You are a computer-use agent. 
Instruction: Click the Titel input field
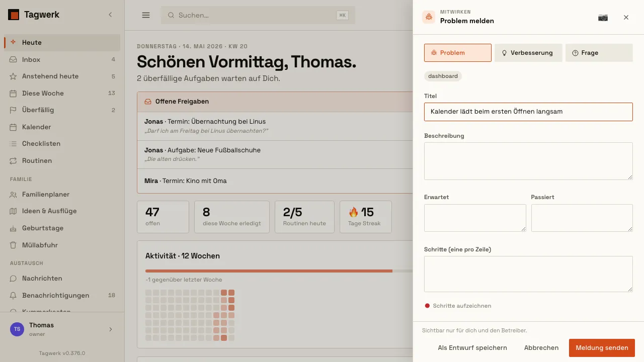coord(528,112)
